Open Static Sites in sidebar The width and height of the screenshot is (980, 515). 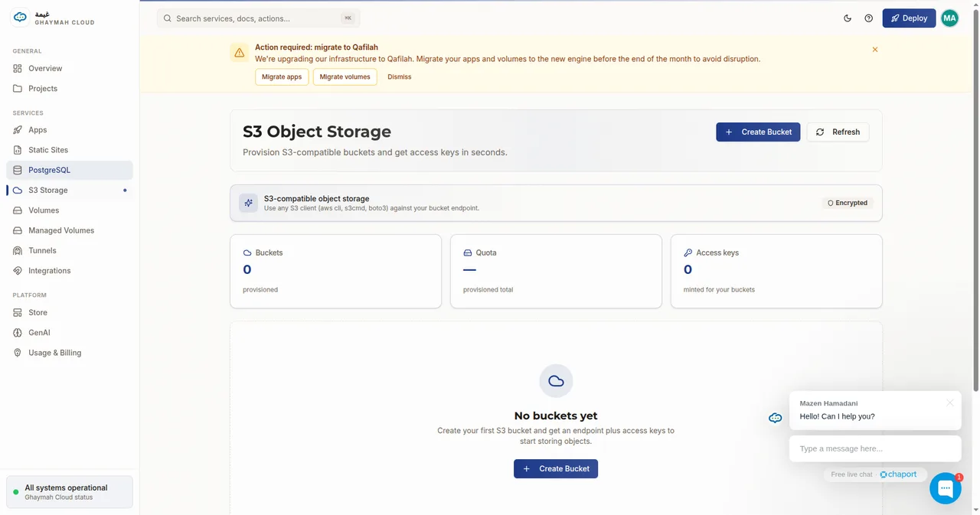[x=70, y=150]
